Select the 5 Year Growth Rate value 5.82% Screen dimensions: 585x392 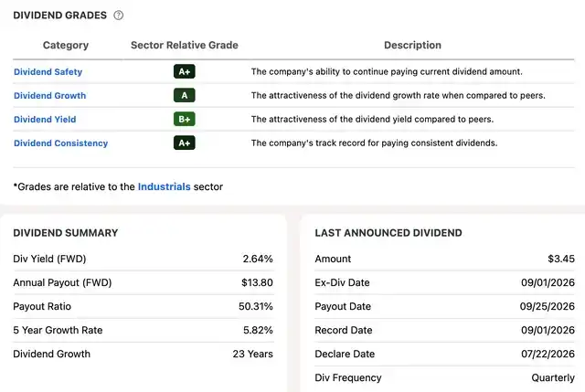258,330
